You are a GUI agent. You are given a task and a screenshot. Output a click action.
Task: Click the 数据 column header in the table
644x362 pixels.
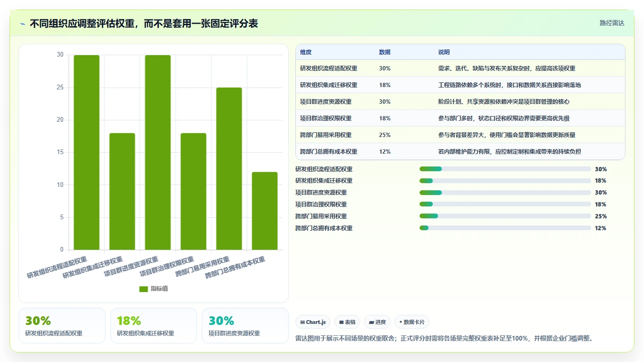385,52
